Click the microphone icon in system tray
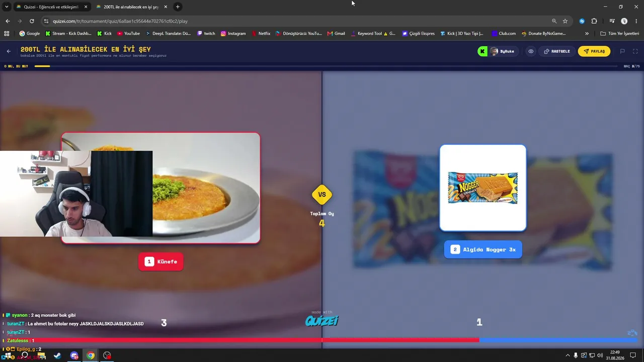Image resolution: width=644 pixels, height=362 pixels. [576, 355]
